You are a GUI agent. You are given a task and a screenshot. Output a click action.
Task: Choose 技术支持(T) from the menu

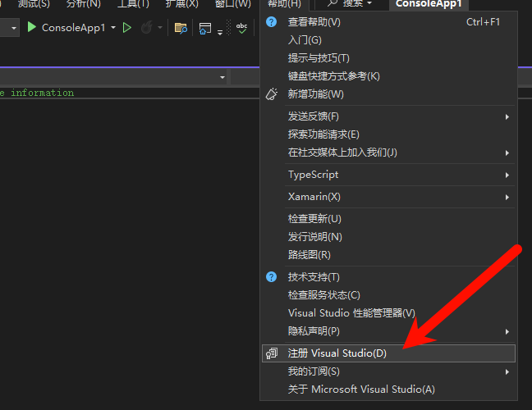388,277
